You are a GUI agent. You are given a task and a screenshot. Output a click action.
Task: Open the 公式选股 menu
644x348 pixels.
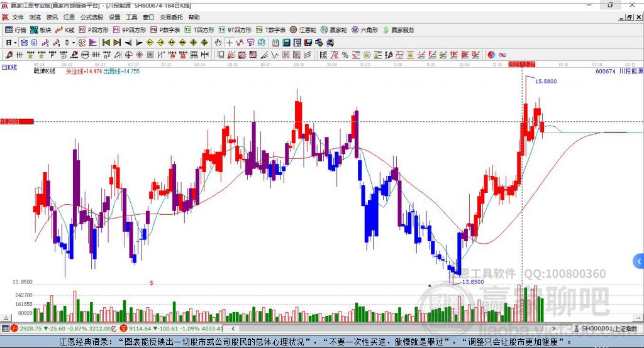92,17
